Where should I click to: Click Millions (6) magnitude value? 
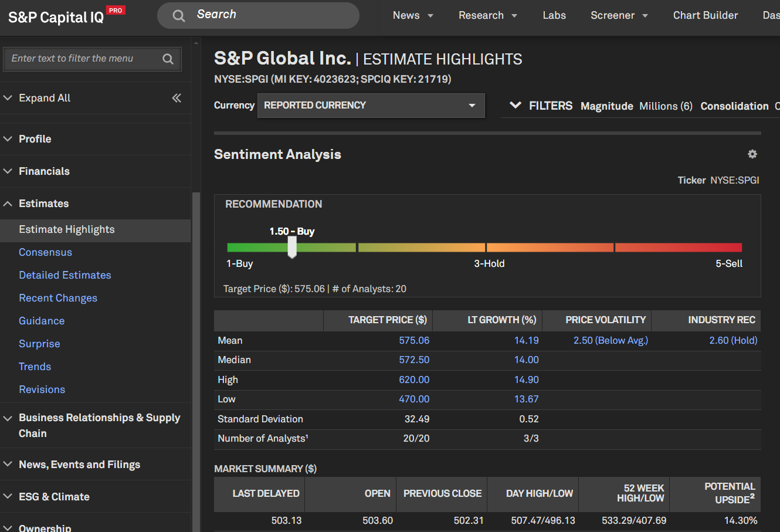coord(666,106)
